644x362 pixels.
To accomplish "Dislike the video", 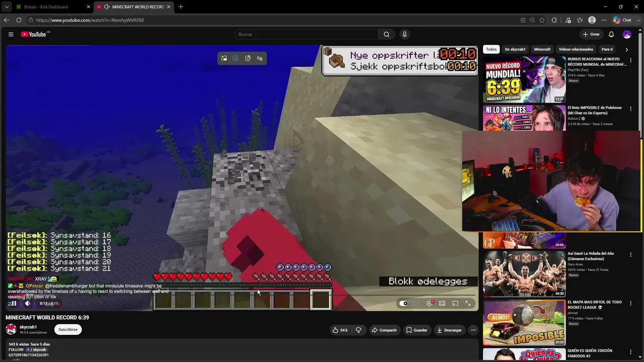I will (x=358, y=330).
